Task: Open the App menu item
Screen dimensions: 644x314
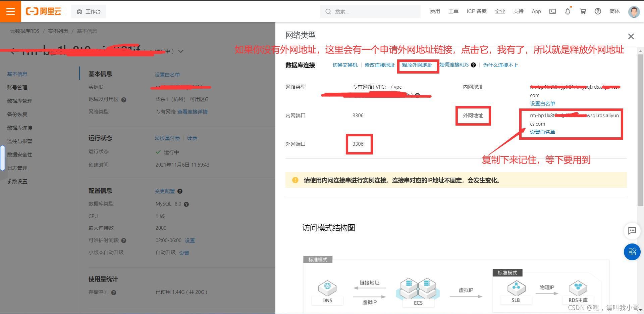Action: (536, 11)
